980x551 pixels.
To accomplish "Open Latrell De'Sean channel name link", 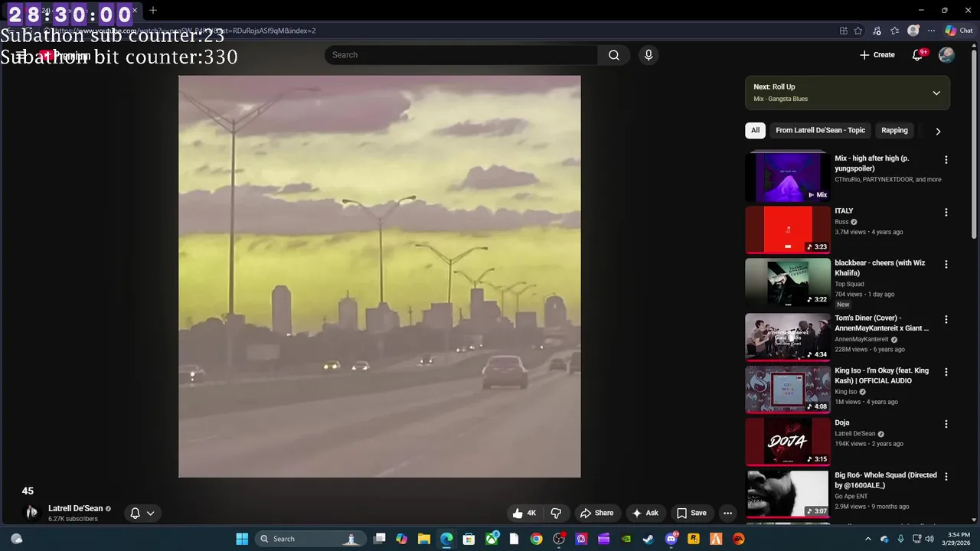I will [x=75, y=508].
